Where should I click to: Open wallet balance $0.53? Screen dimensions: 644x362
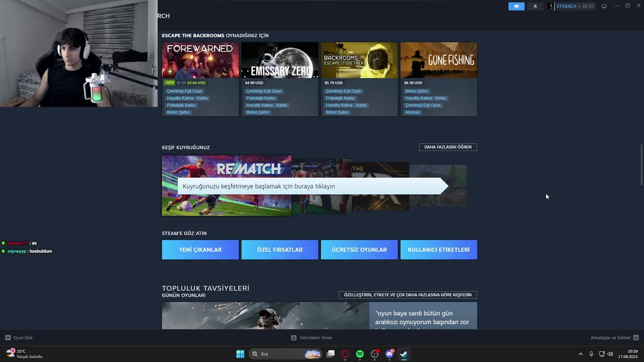(588, 6)
